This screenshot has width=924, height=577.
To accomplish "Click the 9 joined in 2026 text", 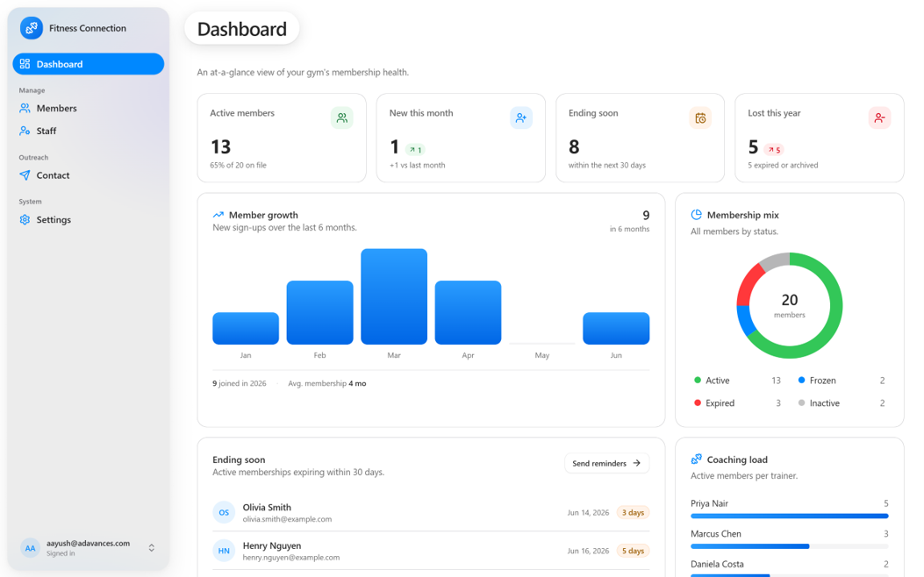I will 240,383.
